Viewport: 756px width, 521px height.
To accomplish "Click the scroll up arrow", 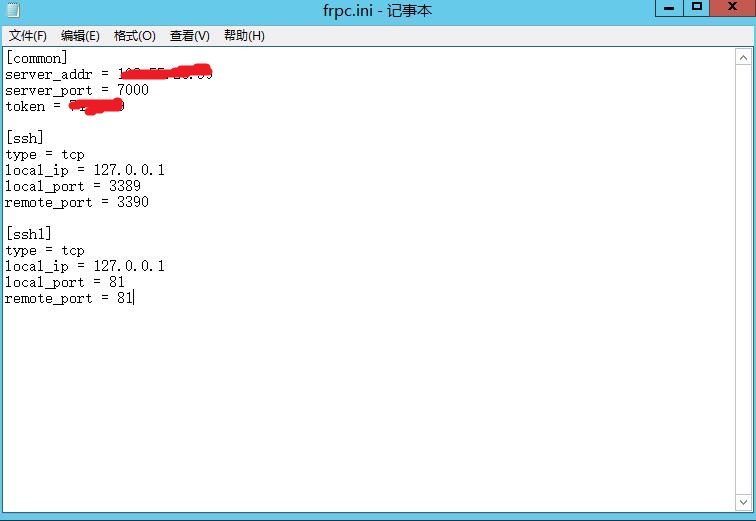I will 746,55.
